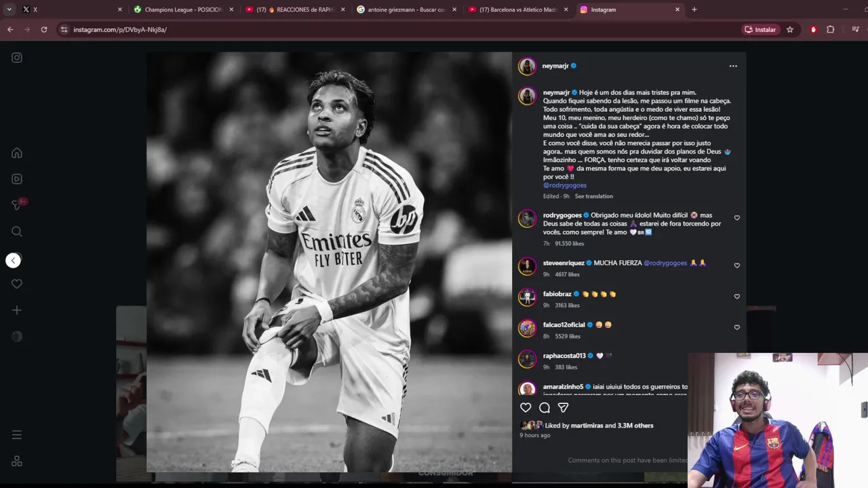The height and width of the screenshot is (488, 868).
Task: Like the post with the heart icon
Action: 526,407
